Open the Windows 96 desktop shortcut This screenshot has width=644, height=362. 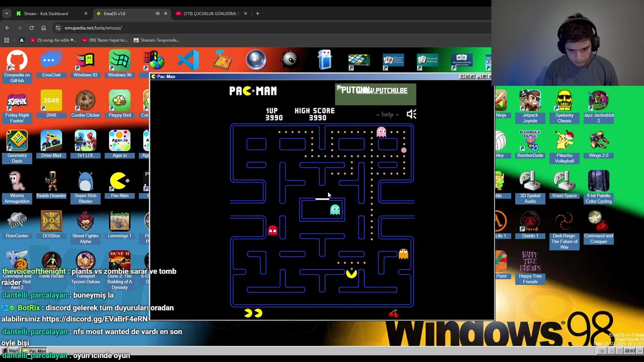click(120, 64)
